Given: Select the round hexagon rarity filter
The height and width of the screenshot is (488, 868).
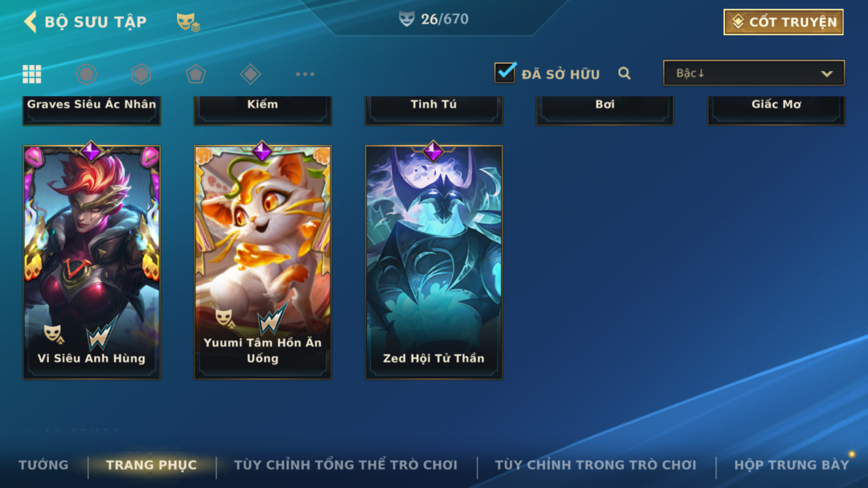Looking at the screenshot, I should tap(87, 74).
